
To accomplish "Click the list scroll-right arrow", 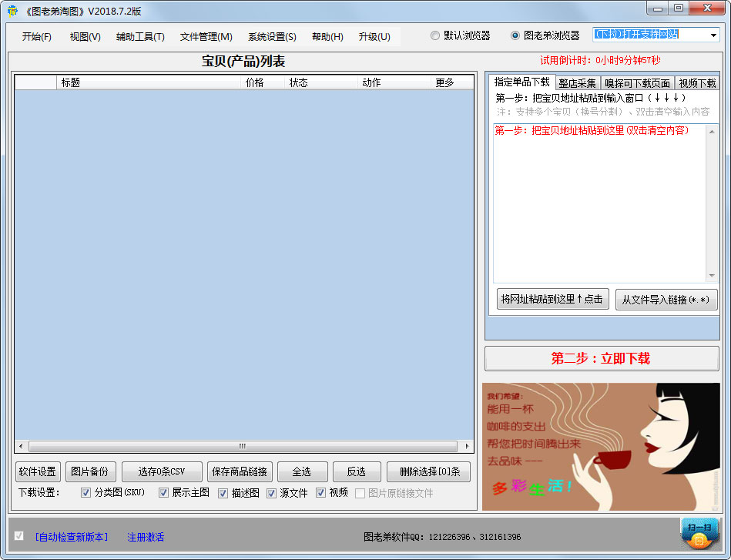I will click(x=467, y=446).
